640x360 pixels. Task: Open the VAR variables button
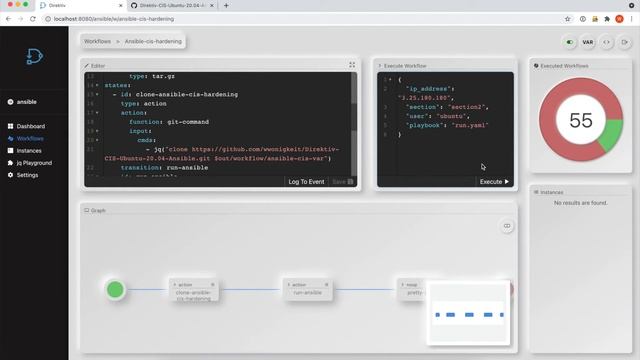(x=588, y=42)
